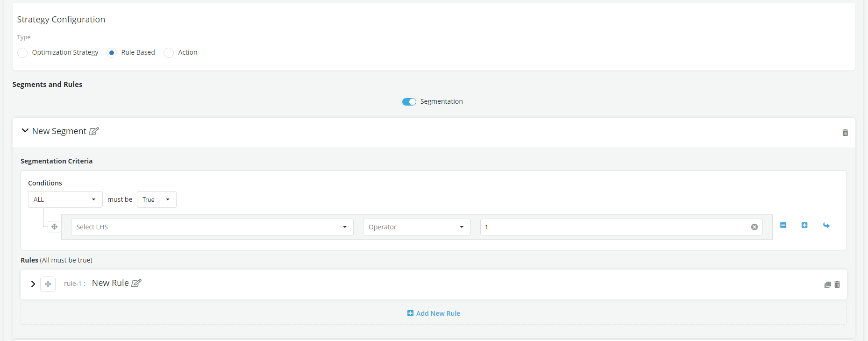Edit New Rule name pencil icon

136,283
